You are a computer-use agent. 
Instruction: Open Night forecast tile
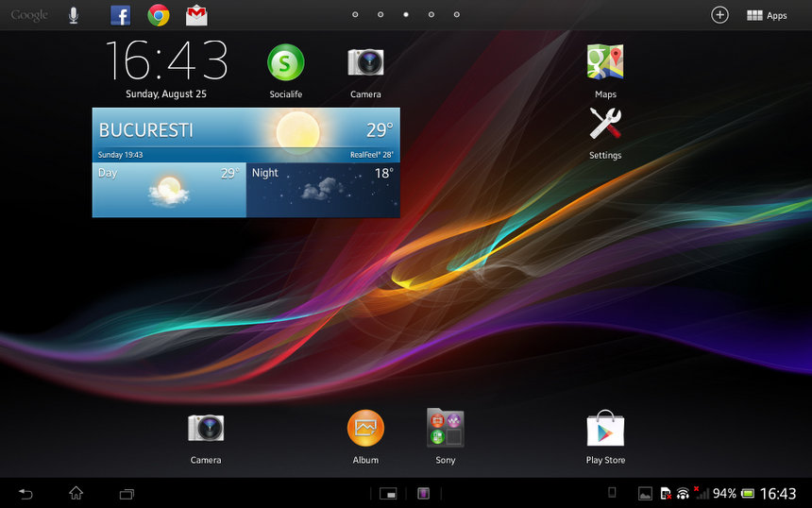(323, 190)
